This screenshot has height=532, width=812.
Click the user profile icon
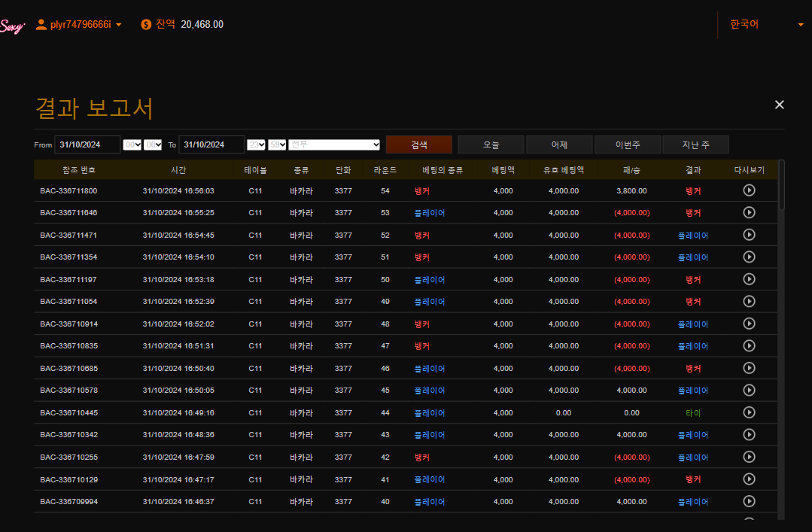click(41, 24)
